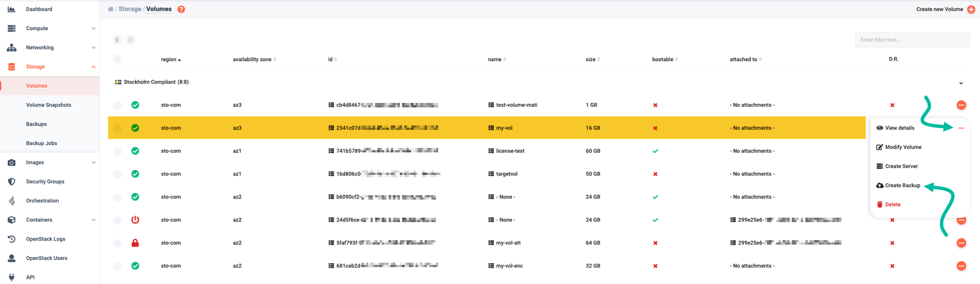The height and width of the screenshot is (284, 980).
Task: Click the OpenStack Logs history icon
Action: [x=11, y=239]
